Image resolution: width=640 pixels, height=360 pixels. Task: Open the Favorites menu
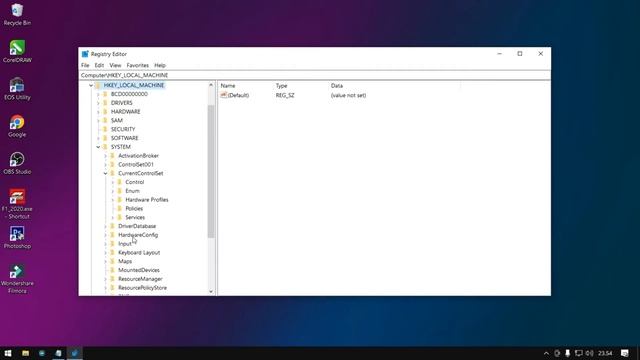[x=138, y=65]
